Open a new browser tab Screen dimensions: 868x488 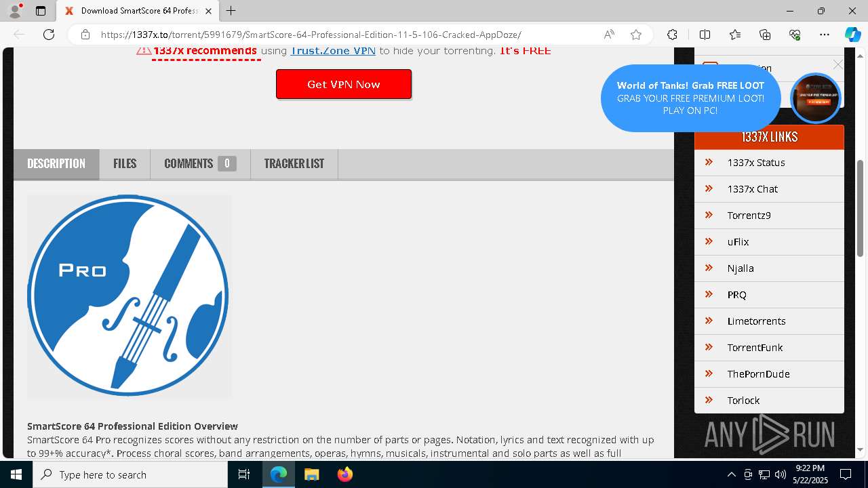[231, 11]
